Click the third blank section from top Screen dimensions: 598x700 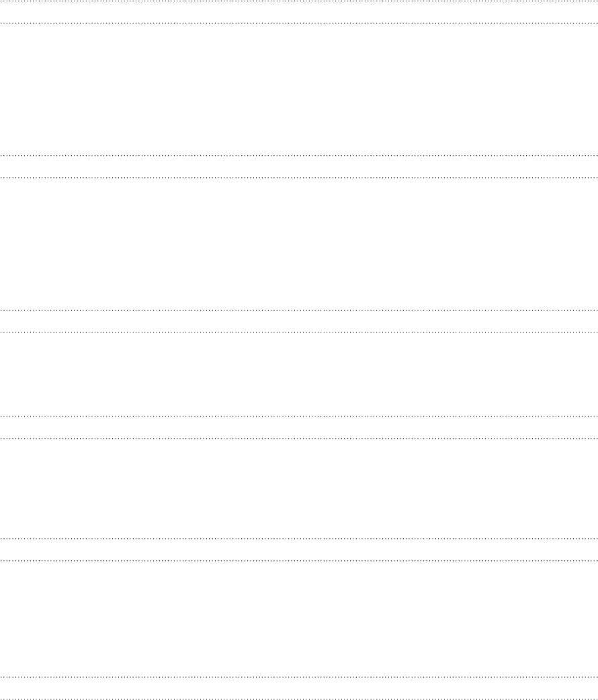tap(299, 374)
